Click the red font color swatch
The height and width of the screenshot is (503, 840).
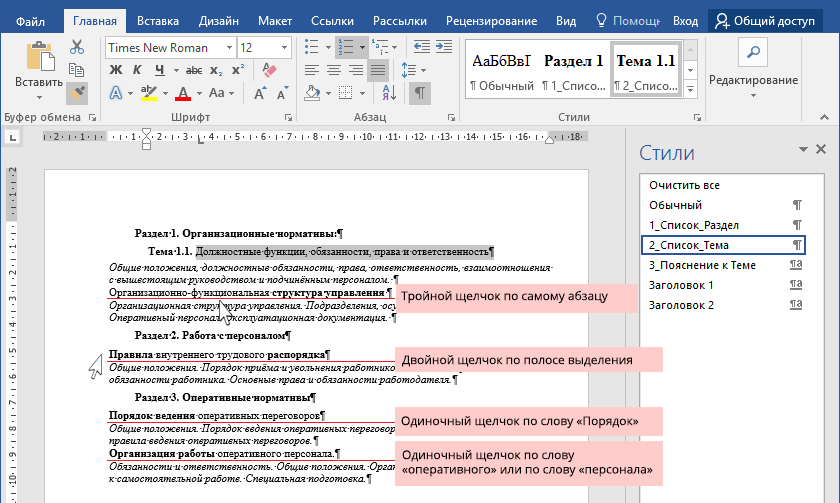pos(183,94)
